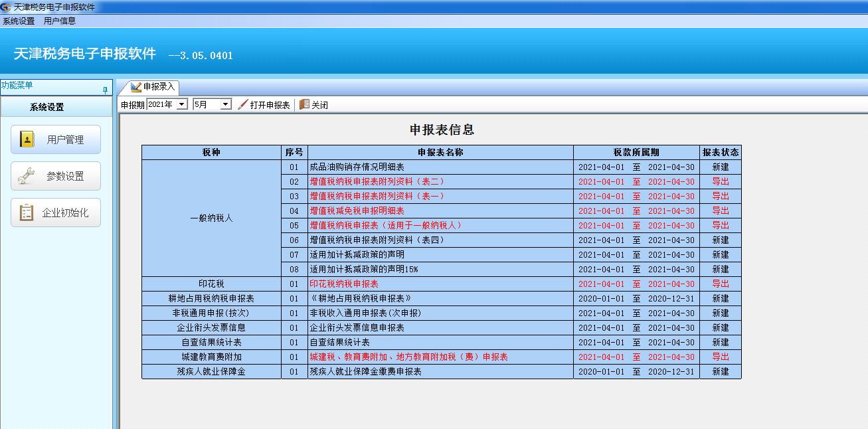
Task: Click the 申报表名称 column header
Action: click(440, 153)
